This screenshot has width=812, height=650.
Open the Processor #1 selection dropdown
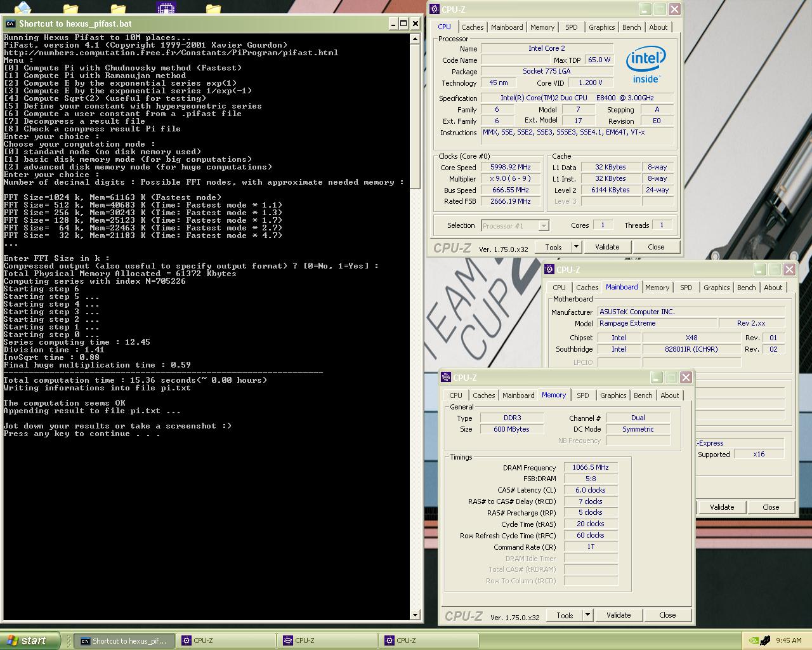(514, 225)
